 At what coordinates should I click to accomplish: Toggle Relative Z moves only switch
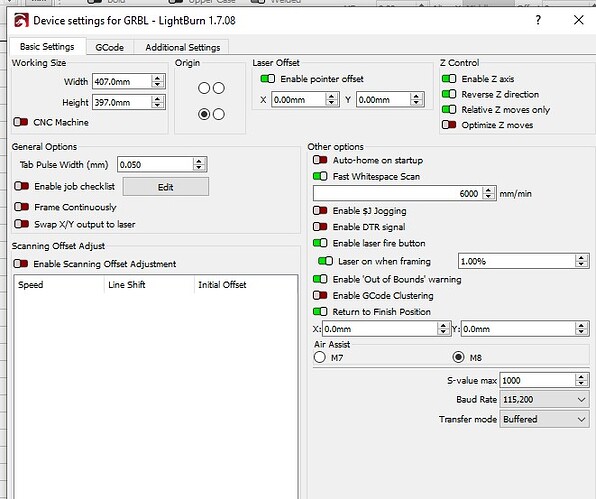(449, 109)
